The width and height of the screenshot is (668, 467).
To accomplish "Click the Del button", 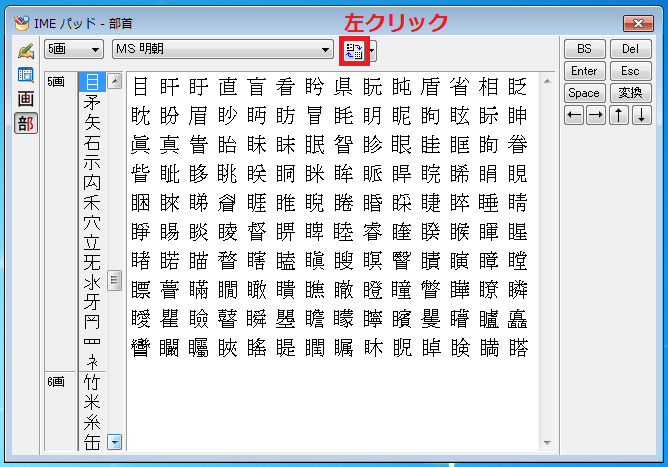I will click(631, 49).
